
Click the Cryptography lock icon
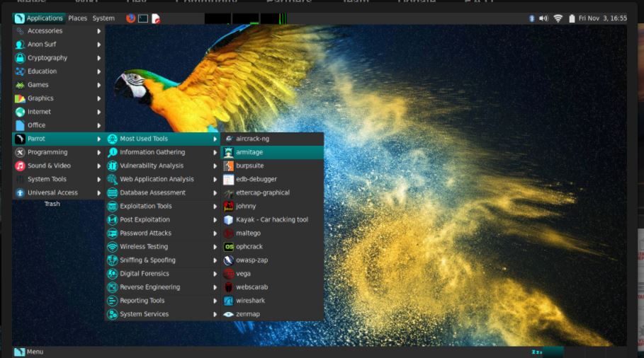(x=20, y=58)
